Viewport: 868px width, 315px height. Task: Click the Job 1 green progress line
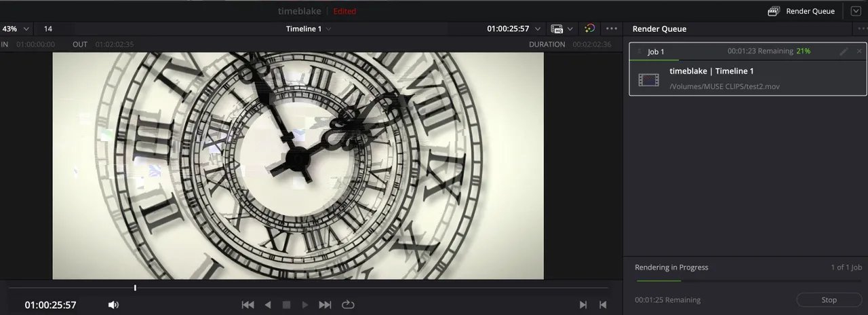[654, 60]
